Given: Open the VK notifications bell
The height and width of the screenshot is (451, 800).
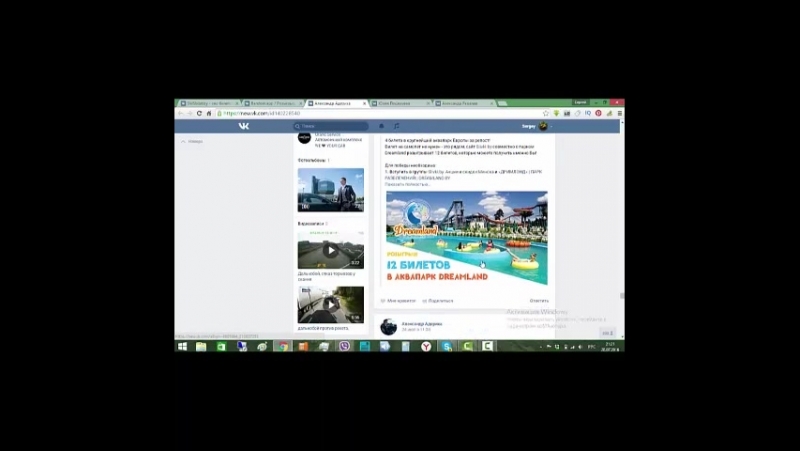Looking at the screenshot, I should coord(381,126).
